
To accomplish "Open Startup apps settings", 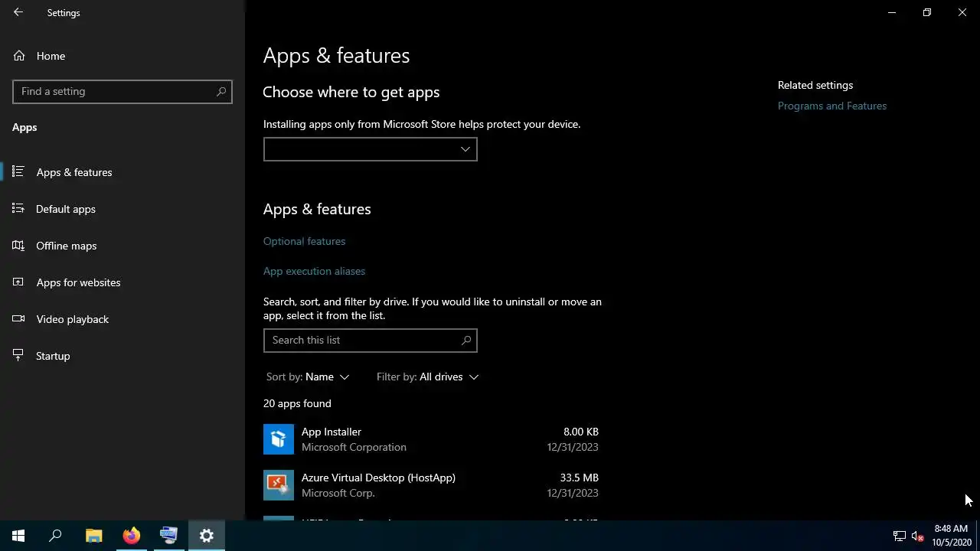I will 122,356.
